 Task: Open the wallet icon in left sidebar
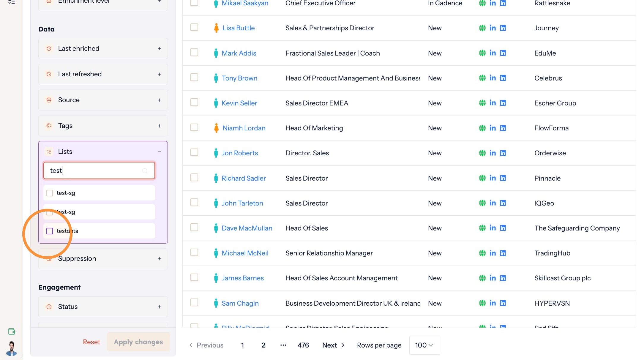tap(12, 331)
